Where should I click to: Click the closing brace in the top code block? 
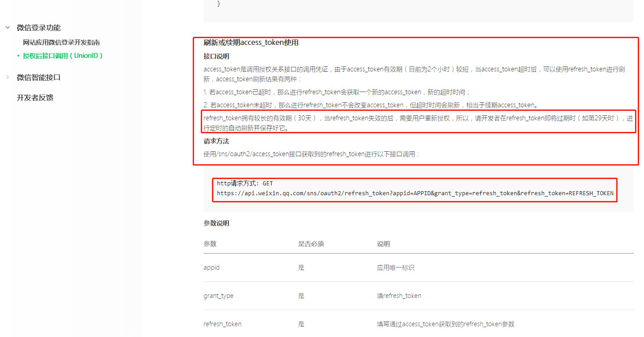pos(219,4)
